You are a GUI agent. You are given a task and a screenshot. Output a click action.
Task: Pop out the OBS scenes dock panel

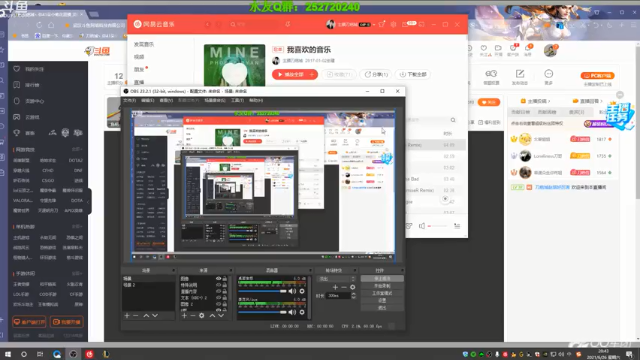(173, 270)
